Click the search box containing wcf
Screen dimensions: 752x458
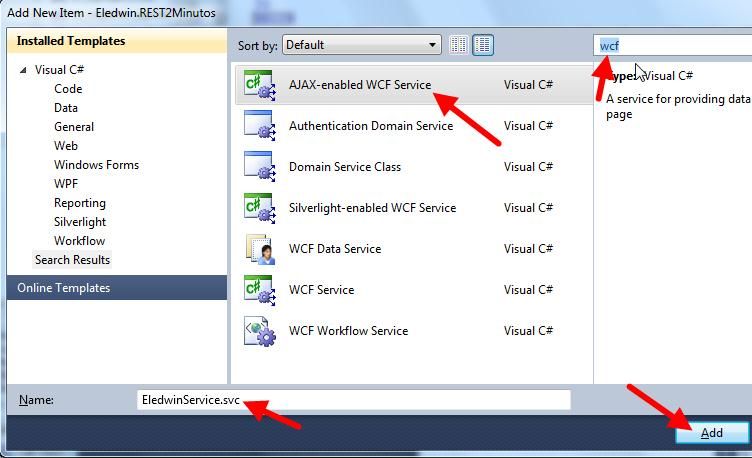[672, 46]
